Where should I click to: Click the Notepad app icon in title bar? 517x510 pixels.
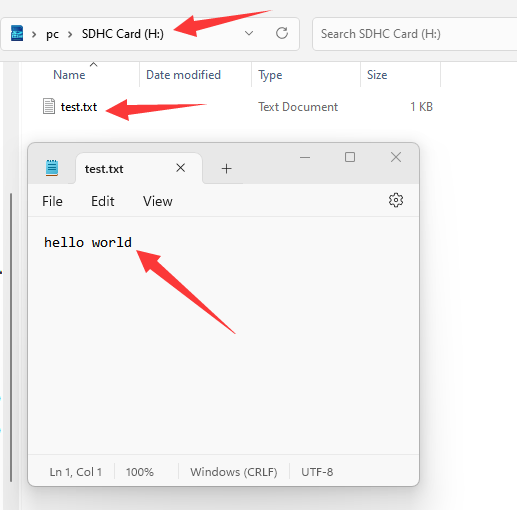click(52, 168)
